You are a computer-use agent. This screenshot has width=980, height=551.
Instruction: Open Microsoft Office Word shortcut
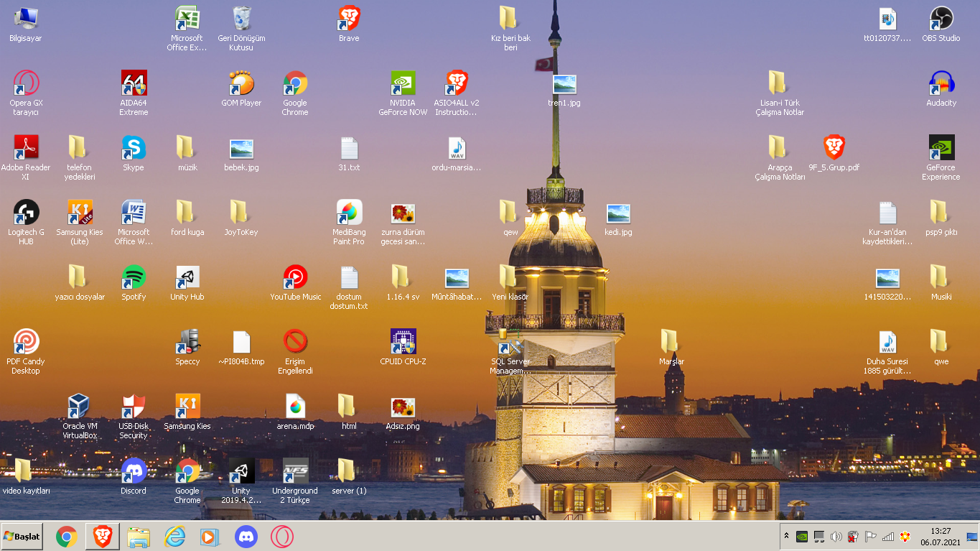[x=134, y=213]
